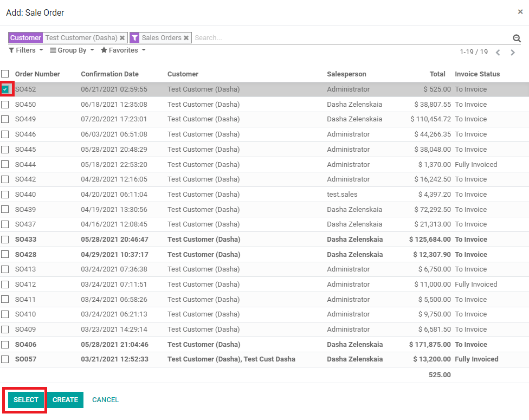This screenshot has width=529, height=420.
Task: Check the SO450 row checkbox
Action: coord(5,105)
